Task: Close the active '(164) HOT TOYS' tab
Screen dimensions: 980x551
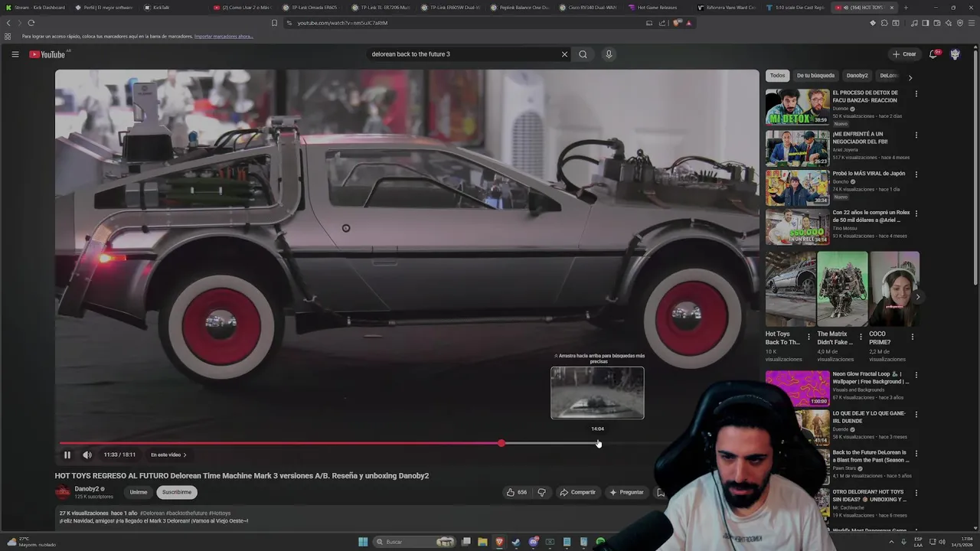Action: click(x=891, y=8)
